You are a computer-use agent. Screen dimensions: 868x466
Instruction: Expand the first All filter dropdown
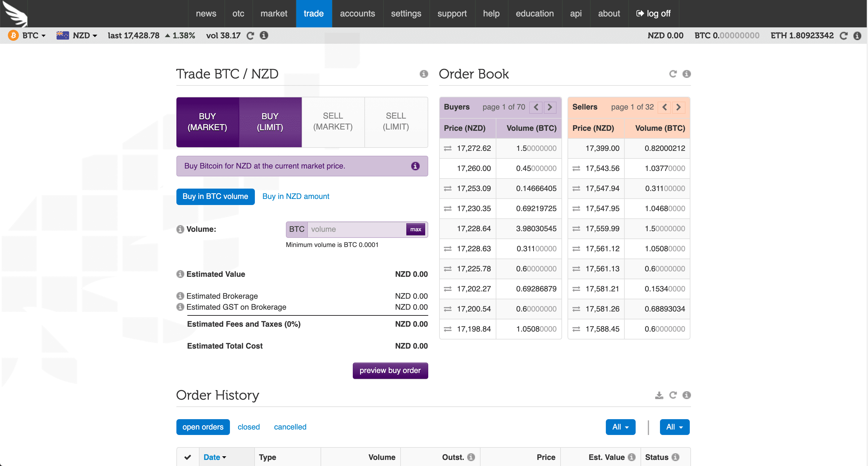pyautogui.click(x=620, y=427)
